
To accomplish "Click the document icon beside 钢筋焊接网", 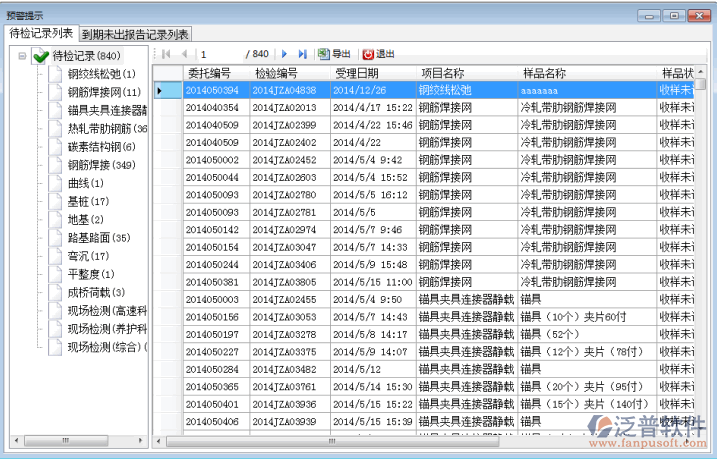I will [x=54, y=92].
